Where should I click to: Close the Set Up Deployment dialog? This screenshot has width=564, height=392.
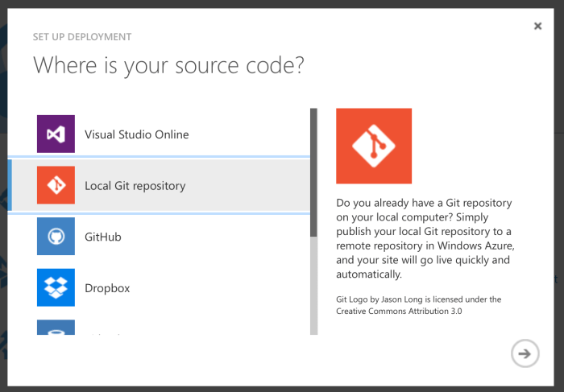coord(537,26)
